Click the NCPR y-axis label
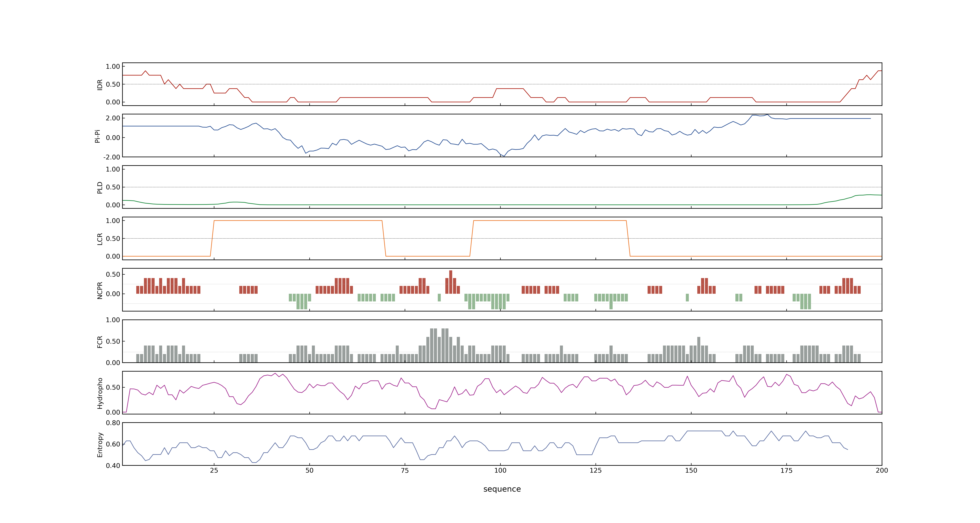This screenshot has height=523, width=980. (x=100, y=290)
